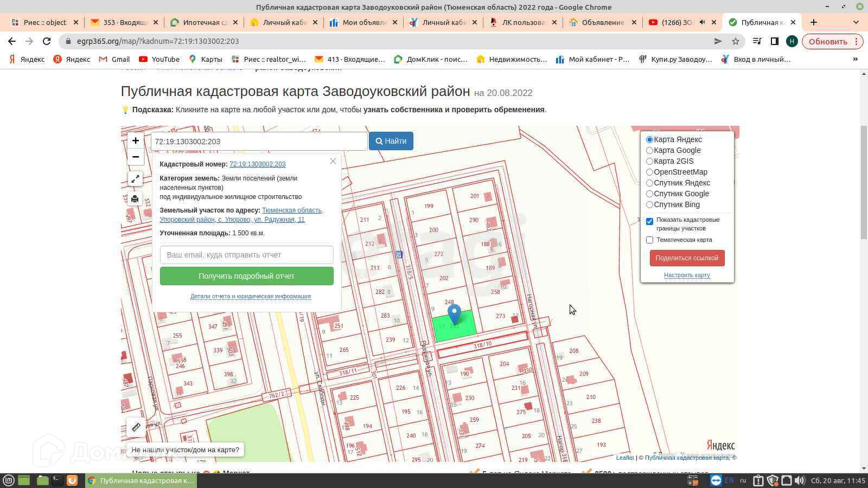Click the email input field
868x488 pixels.
point(246,255)
